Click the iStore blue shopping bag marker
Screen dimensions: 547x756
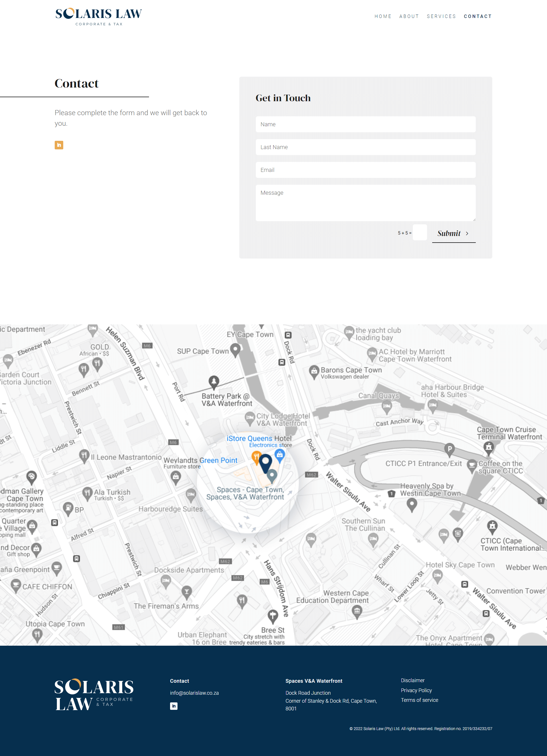pyautogui.click(x=279, y=454)
